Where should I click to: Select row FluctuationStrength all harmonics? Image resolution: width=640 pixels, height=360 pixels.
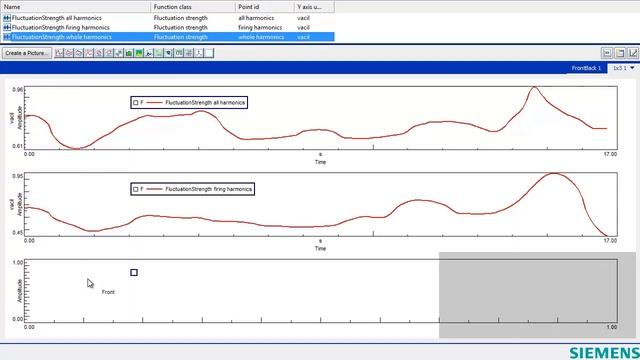(x=167, y=18)
